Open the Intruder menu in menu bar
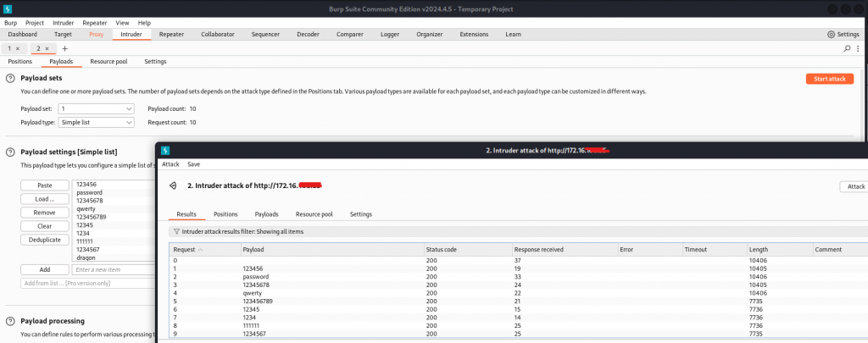 point(63,23)
